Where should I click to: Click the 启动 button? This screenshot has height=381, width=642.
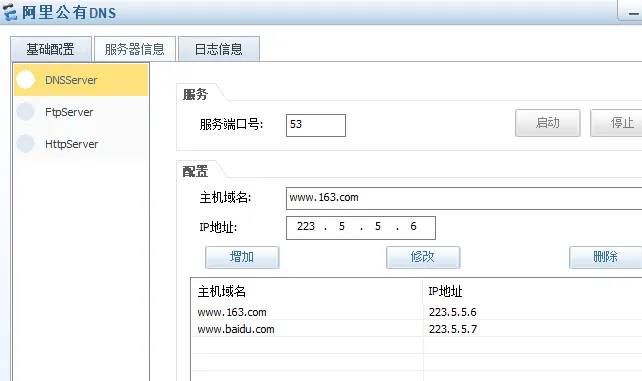click(x=547, y=123)
